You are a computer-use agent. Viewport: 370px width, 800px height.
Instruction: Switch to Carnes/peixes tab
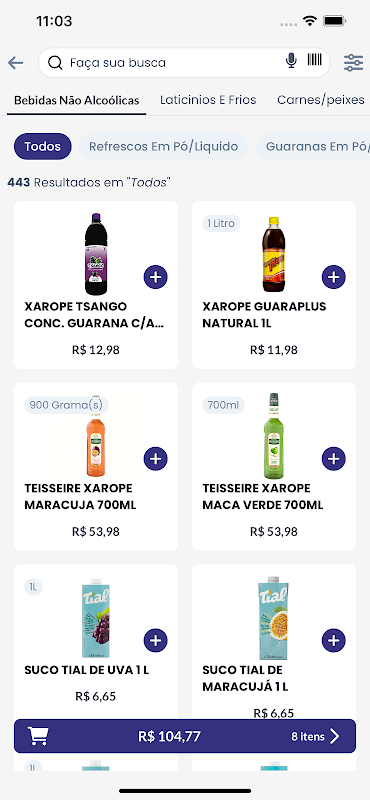click(x=321, y=100)
